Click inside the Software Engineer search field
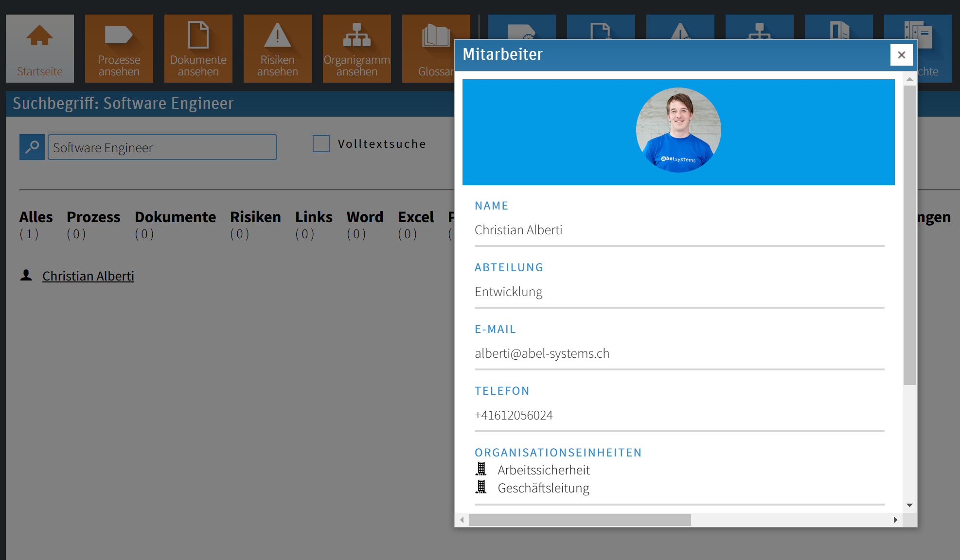Screen dimensions: 960x560 click(x=162, y=147)
